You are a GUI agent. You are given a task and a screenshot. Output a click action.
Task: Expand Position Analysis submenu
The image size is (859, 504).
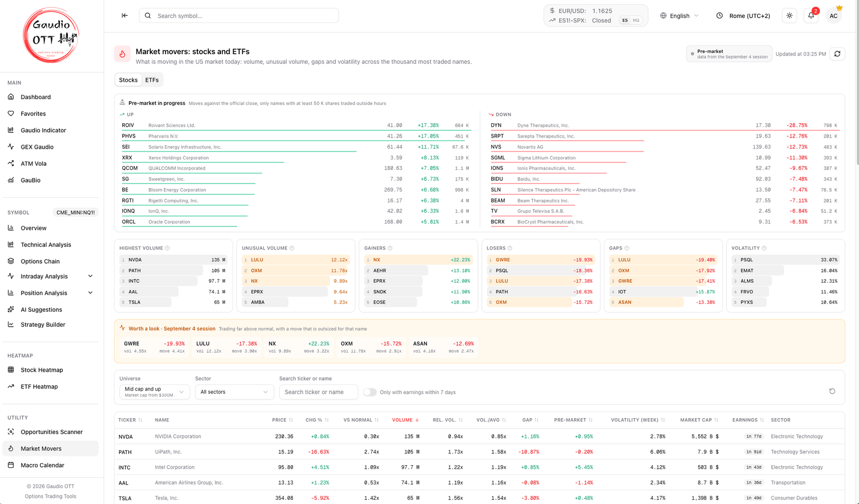[x=51, y=293]
